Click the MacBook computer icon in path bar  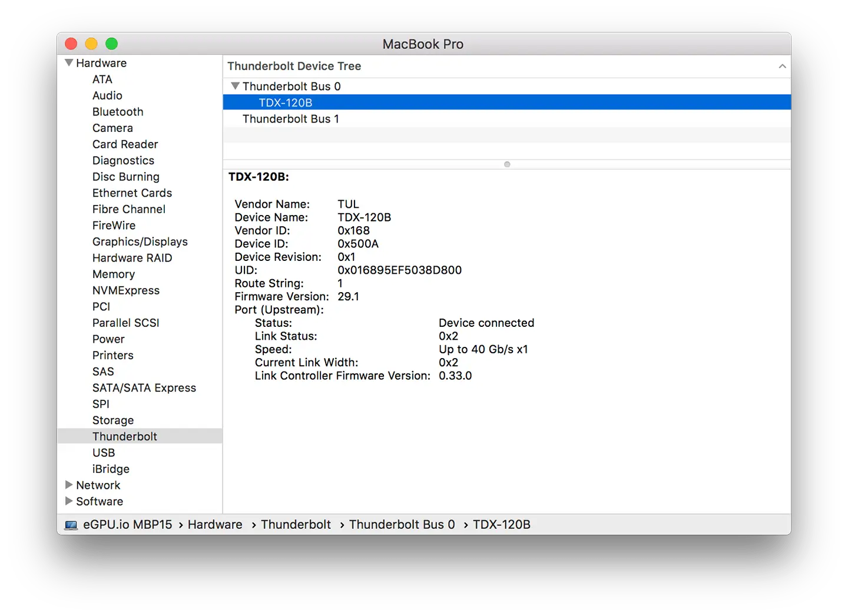point(71,525)
